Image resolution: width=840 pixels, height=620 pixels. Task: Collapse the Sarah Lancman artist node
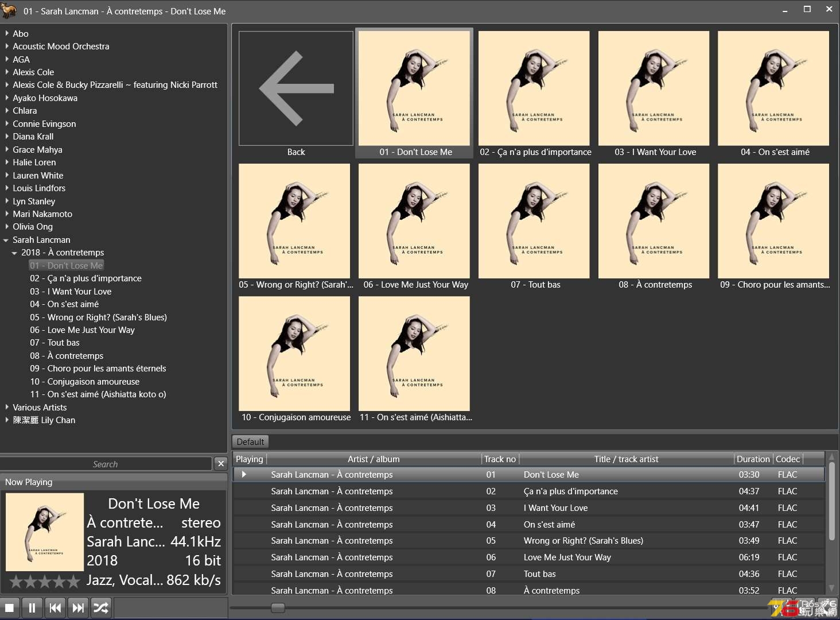(x=6, y=240)
